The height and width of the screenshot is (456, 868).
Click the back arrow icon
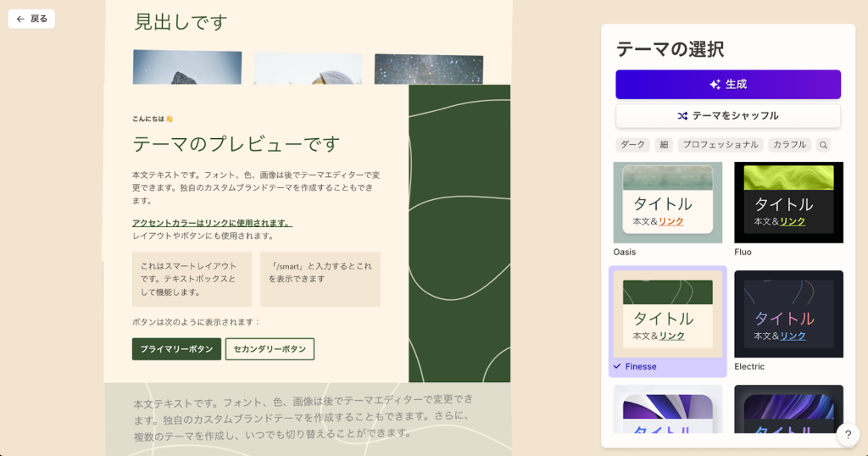coord(21,19)
